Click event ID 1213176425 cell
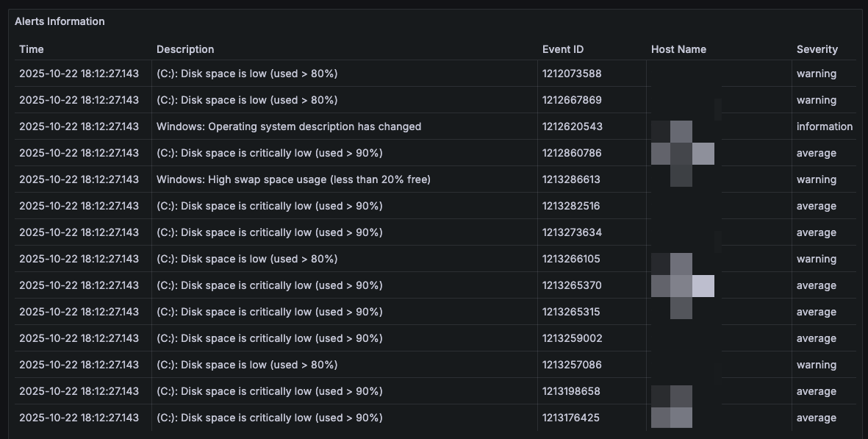Screen dimensions: 868x439 tap(572, 418)
